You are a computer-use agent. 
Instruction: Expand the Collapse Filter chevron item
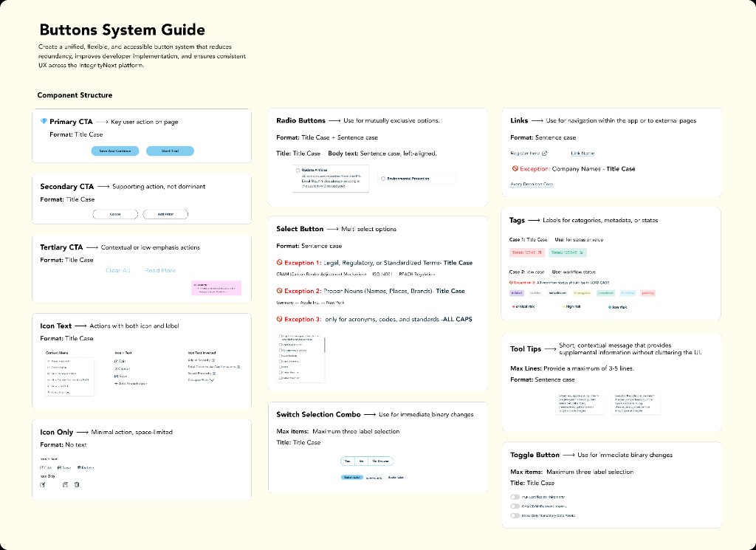[201, 380]
